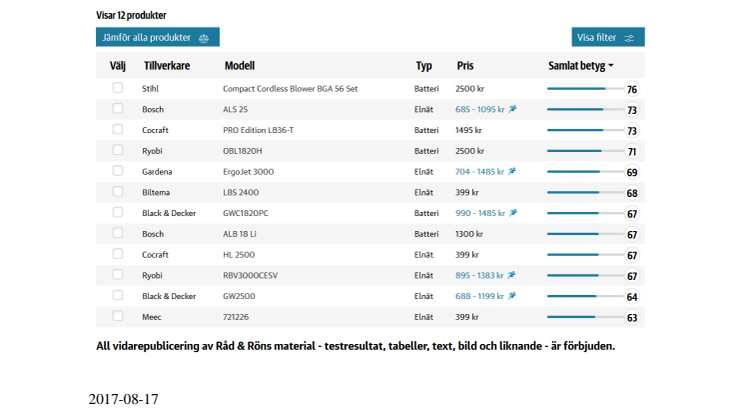Select the Bosch ALS 25 checkbox
The height and width of the screenshot is (419, 746).
tap(118, 108)
